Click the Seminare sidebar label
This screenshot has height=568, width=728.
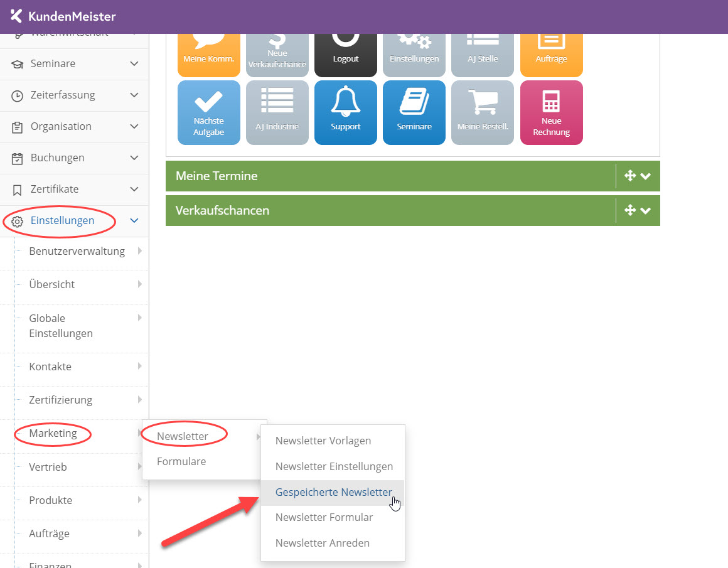tap(53, 63)
